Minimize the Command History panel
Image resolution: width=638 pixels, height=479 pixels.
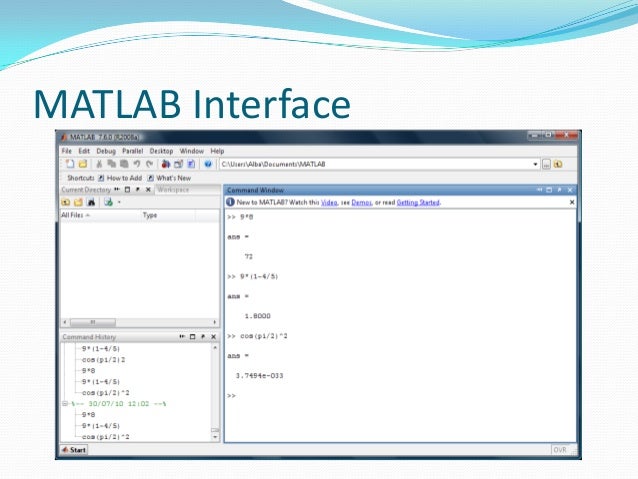point(182,337)
